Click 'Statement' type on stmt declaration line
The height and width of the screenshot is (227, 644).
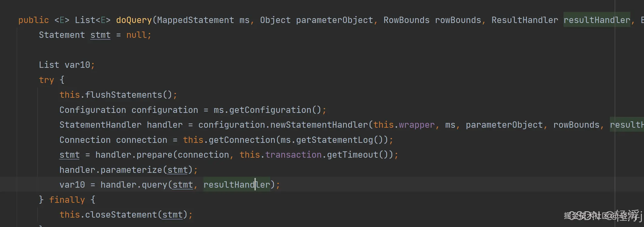(62, 35)
